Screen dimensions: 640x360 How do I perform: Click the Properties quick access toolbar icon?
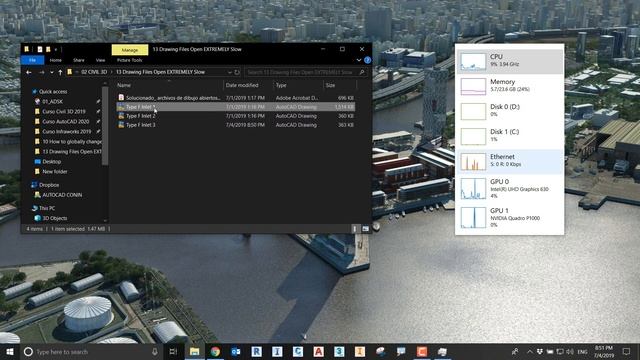[x=40, y=49]
